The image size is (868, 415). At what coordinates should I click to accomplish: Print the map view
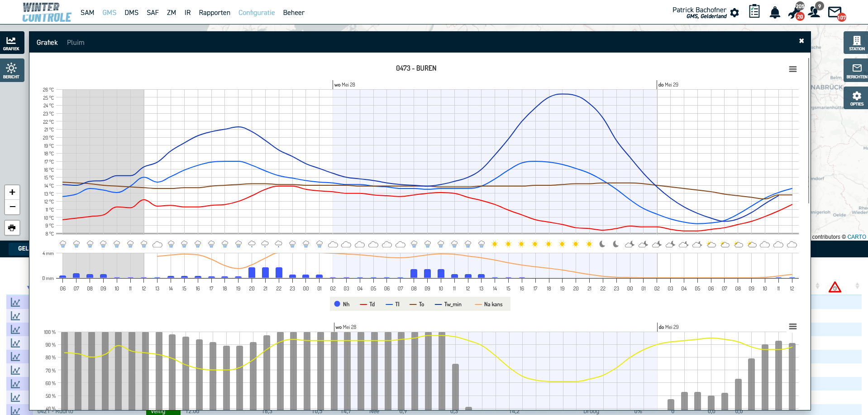point(12,227)
